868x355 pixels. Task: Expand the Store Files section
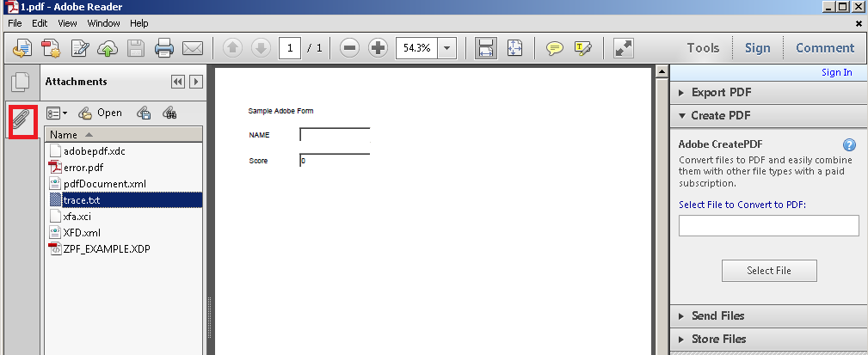coord(768,339)
